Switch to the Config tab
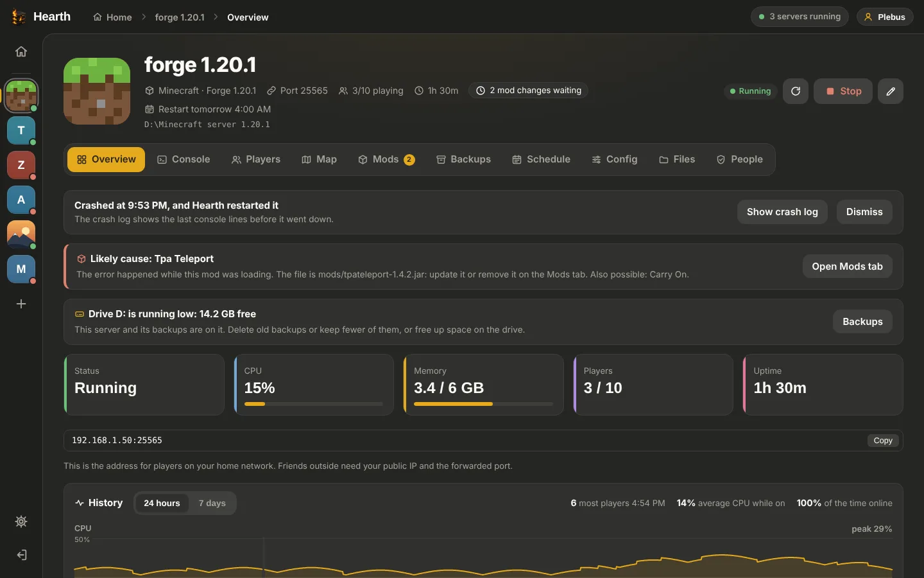The image size is (924, 578). point(615,159)
